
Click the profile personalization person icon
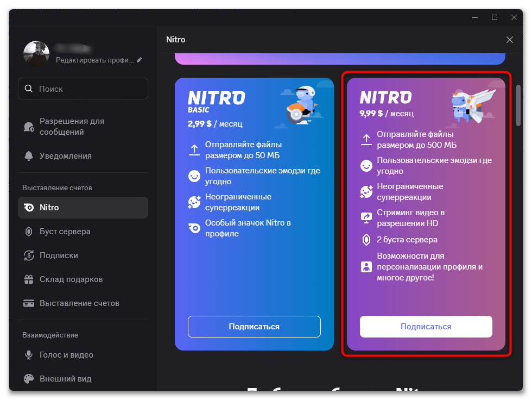[x=366, y=267]
